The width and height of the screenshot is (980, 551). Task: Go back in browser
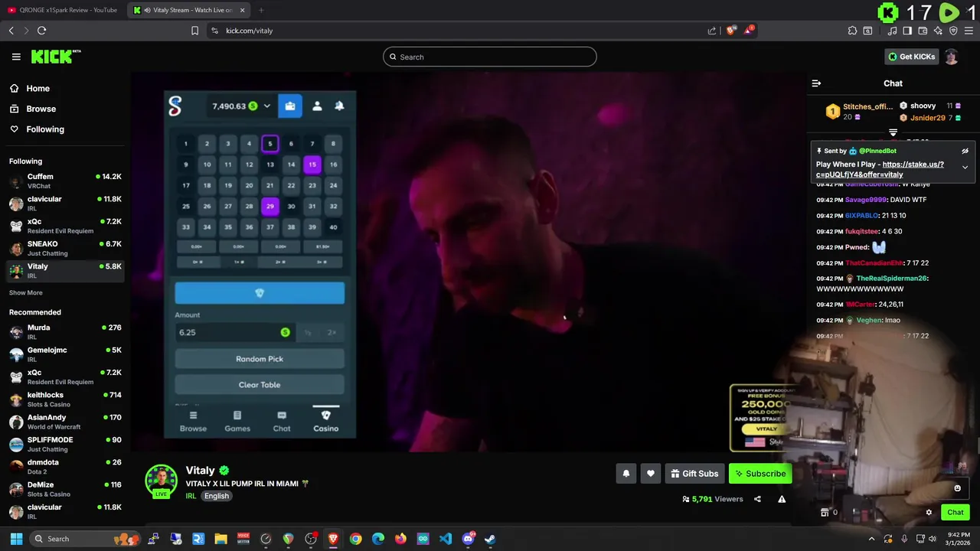click(x=11, y=31)
